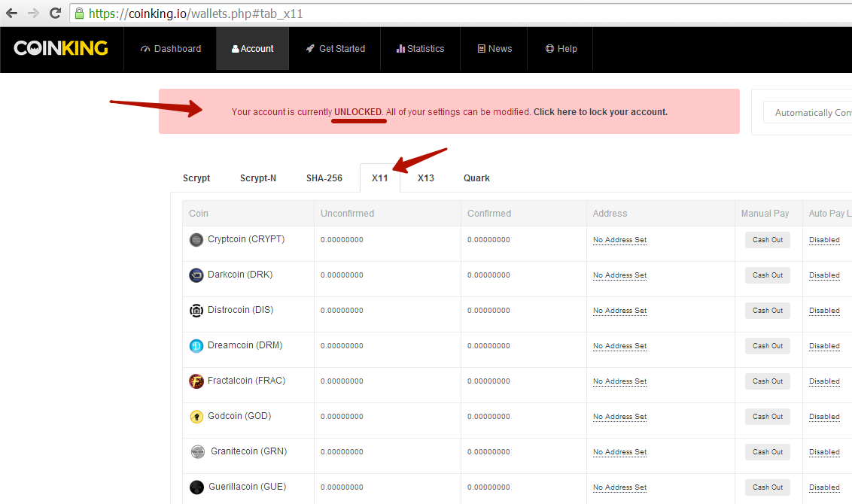Switch to the SHA-256 tab

click(324, 178)
